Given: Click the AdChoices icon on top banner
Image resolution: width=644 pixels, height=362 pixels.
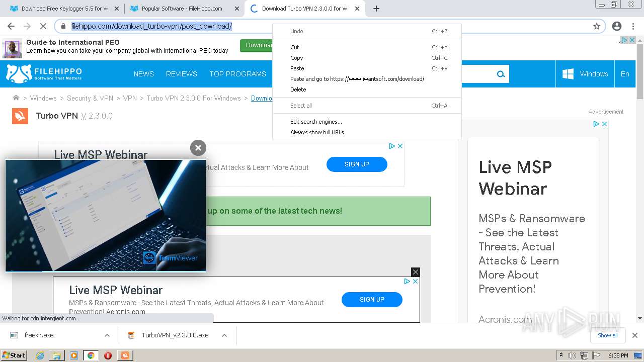Looking at the screenshot, I should (x=624, y=40).
